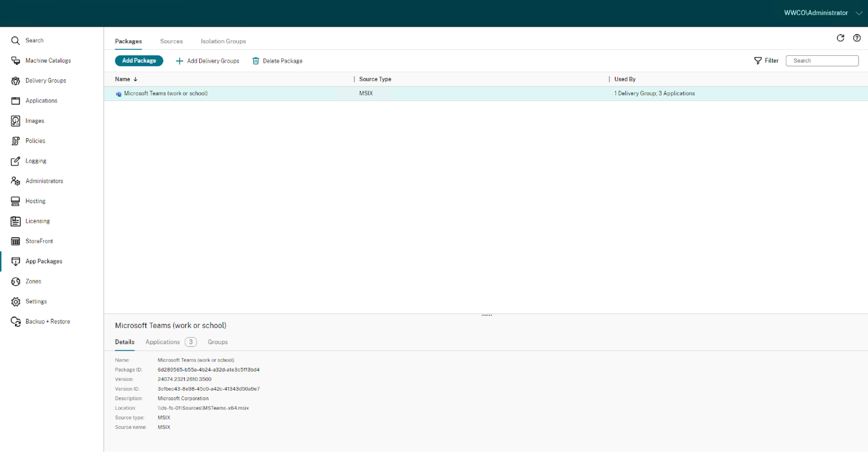
Task: Click the StoreFront sidebar icon
Action: (16, 241)
